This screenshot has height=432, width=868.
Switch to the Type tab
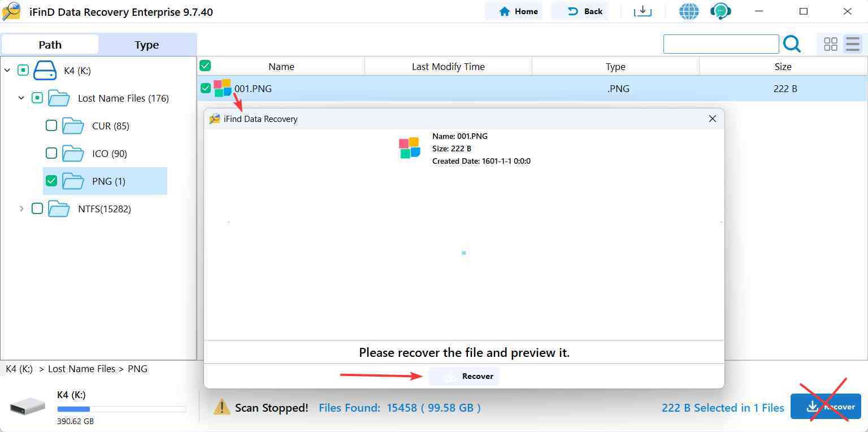[x=147, y=45]
